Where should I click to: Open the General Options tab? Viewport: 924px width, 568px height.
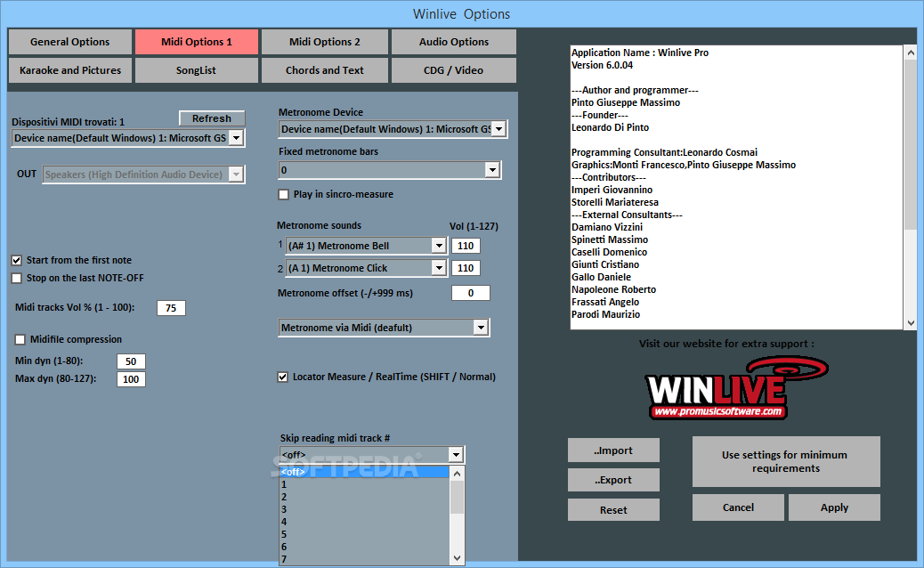click(x=70, y=42)
